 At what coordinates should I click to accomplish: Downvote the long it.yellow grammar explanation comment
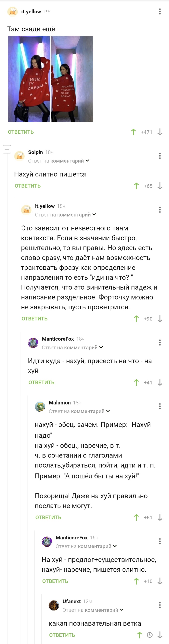(160, 319)
